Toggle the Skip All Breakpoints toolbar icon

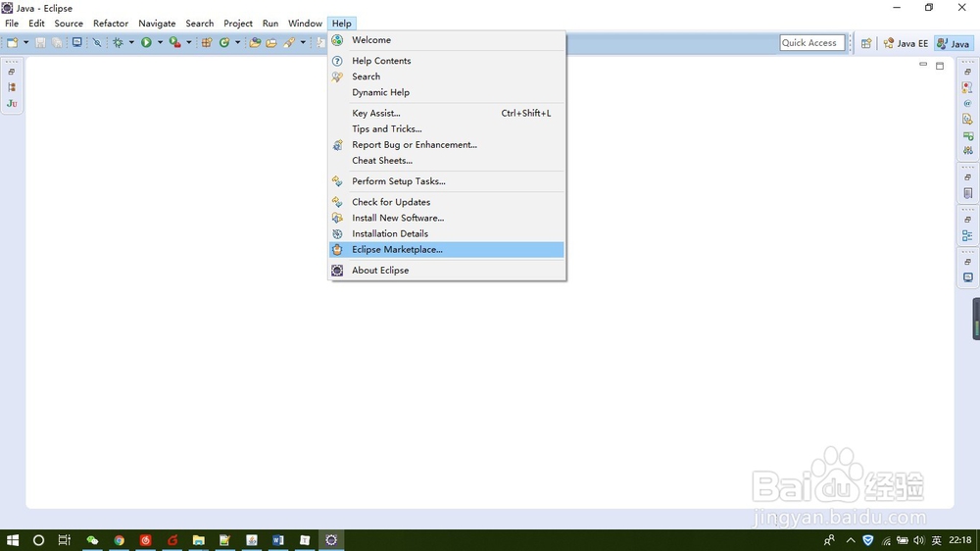click(97, 42)
